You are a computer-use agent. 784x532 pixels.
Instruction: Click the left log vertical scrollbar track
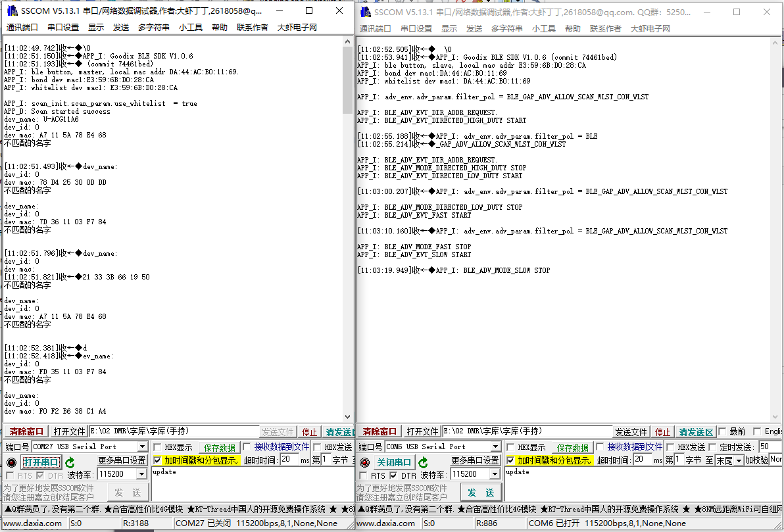point(348,263)
